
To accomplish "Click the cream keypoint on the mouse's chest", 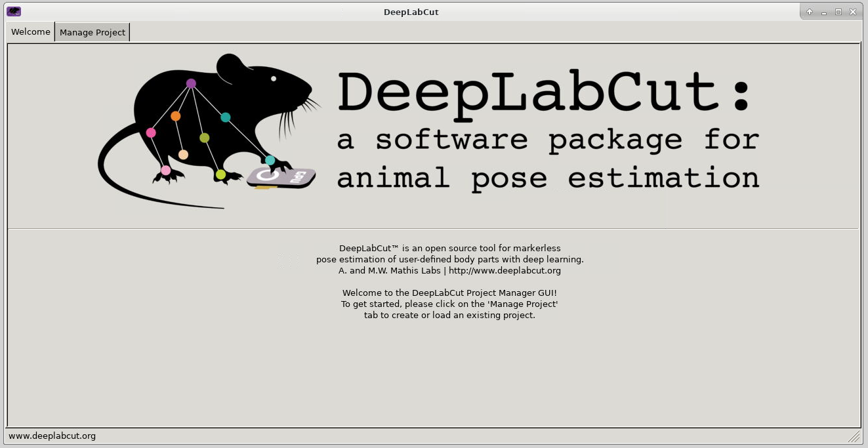I will (182, 155).
